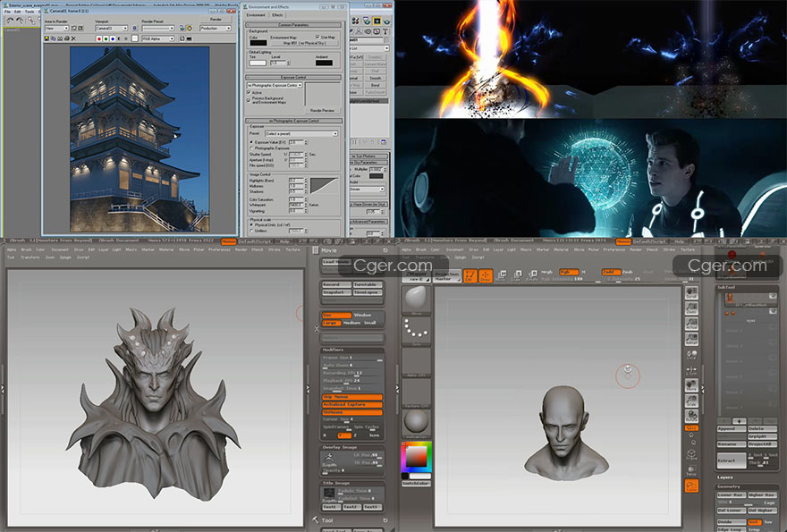Select the Move transform icon on top shelf
Screen dimensions: 787x532
[501, 275]
